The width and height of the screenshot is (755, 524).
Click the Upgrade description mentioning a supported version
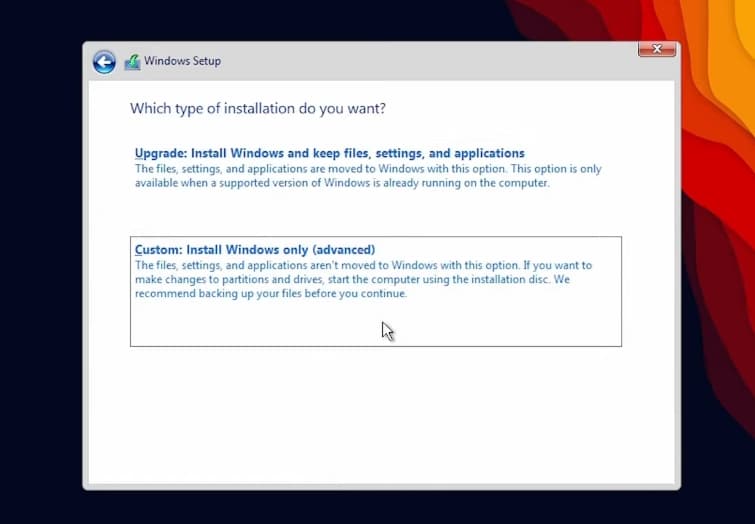[368, 176]
